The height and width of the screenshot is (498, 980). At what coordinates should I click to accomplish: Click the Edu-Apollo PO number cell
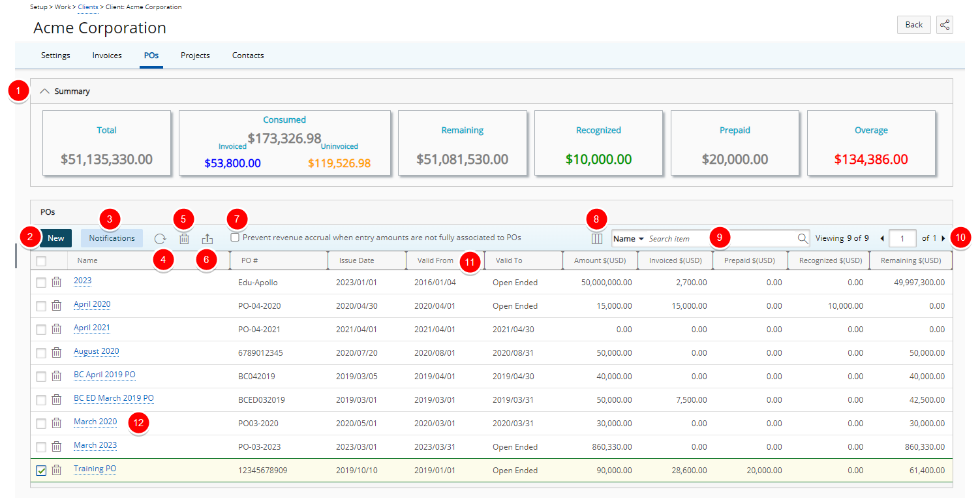[x=258, y=283]
